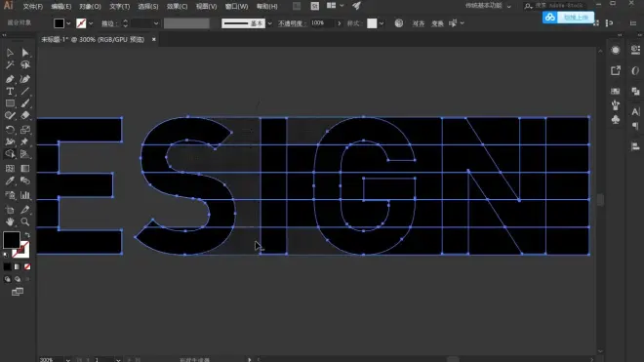
Task: Open the 文字(T) Type menu
Action: 119,7
